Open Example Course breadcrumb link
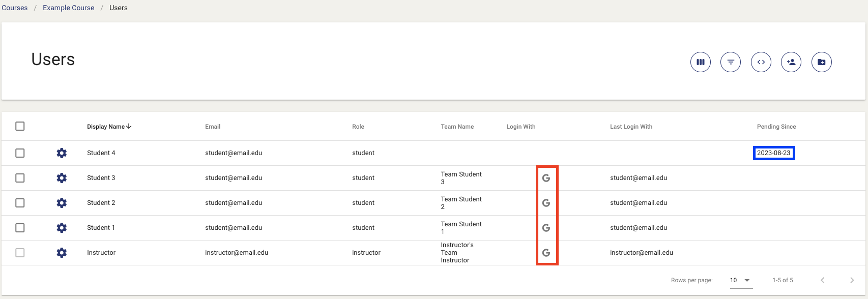 pos(69,8)
